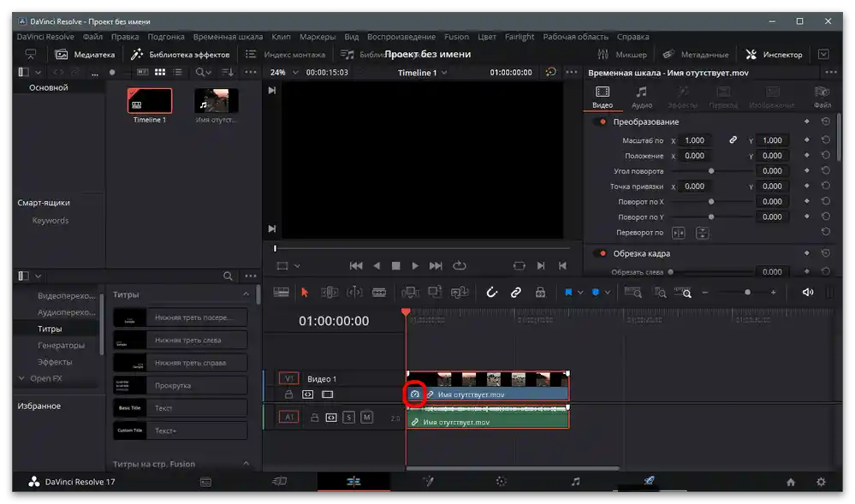The height and width of the screenshot is (504, 855).
Task: Open Индекс монтажа panel
Action: 285,55
